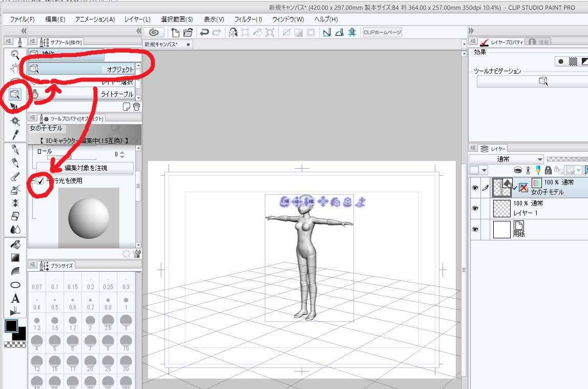Toggle the Tone effect icon
The height and width of the screenshot is (389, 588).
573,62
